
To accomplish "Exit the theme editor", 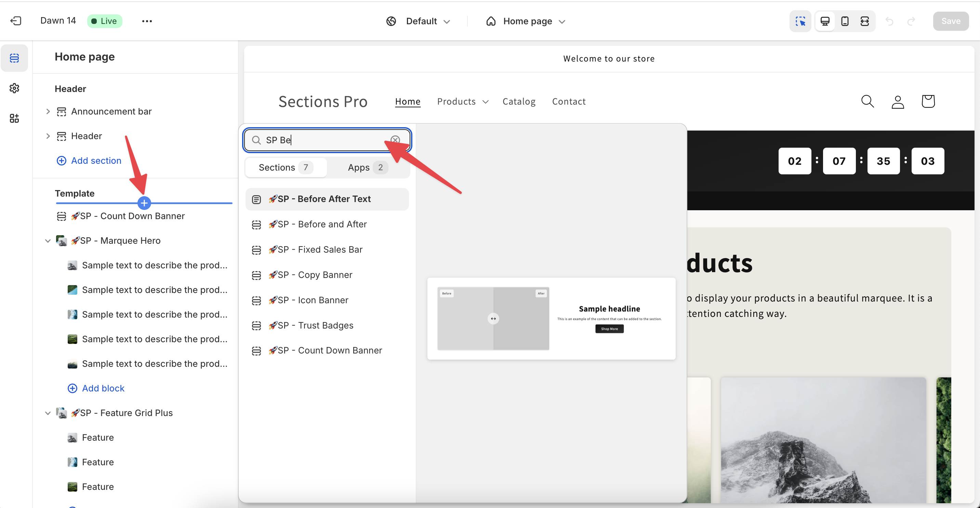I will pyautogui.click(x=16, y=21).
